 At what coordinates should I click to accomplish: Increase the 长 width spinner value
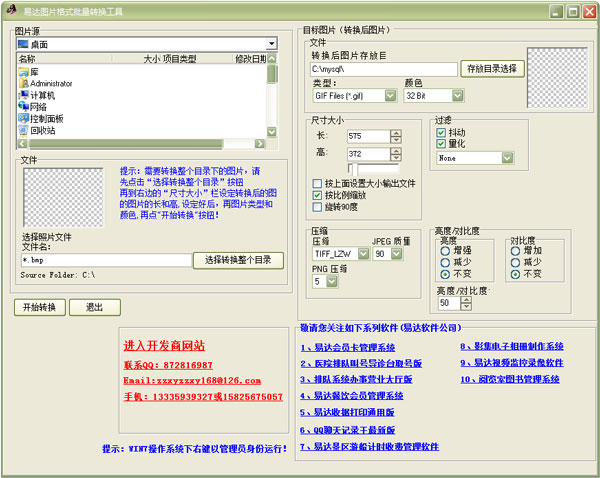[x=396, y=133]
